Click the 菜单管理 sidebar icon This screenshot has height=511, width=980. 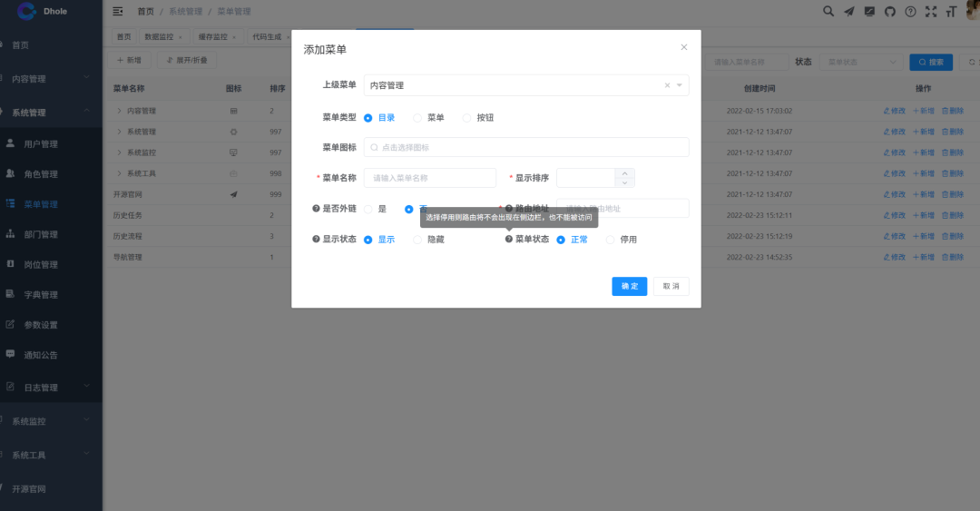(x=10, y=203)
